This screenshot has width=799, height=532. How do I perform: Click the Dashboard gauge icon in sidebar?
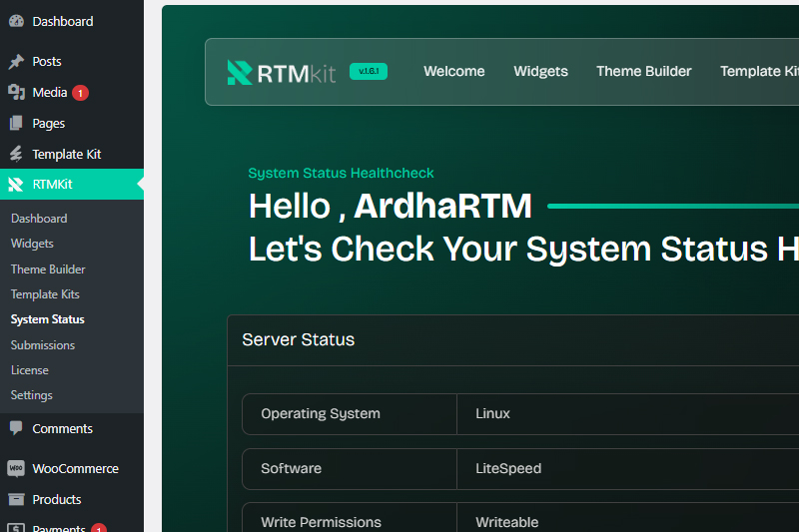pyautogui.click(x=16, y=21)
